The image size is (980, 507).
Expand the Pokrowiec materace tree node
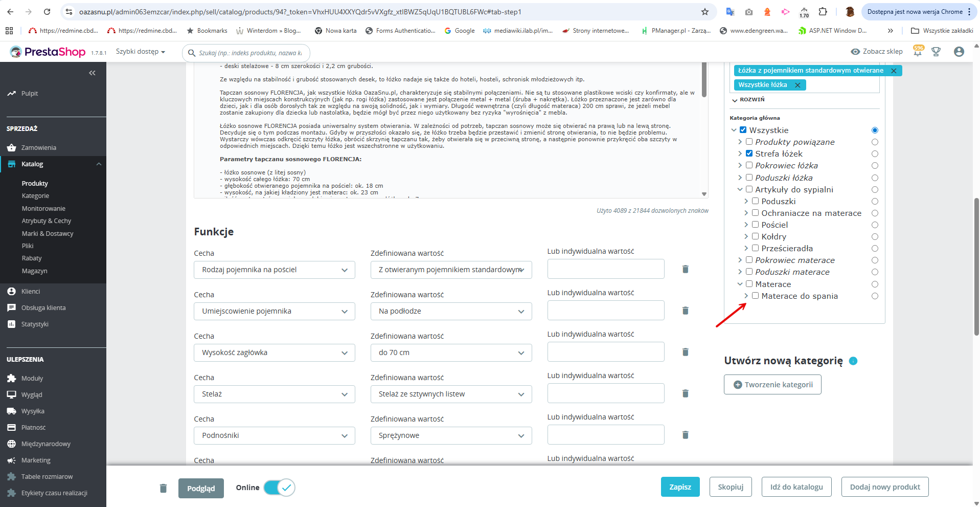pyautogui.click(x=740, y=260)
